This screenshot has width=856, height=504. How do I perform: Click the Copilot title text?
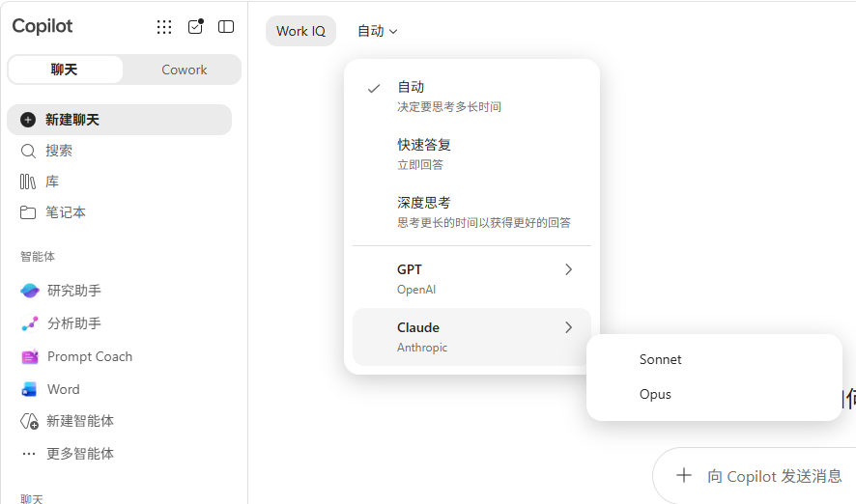point(43,26)
